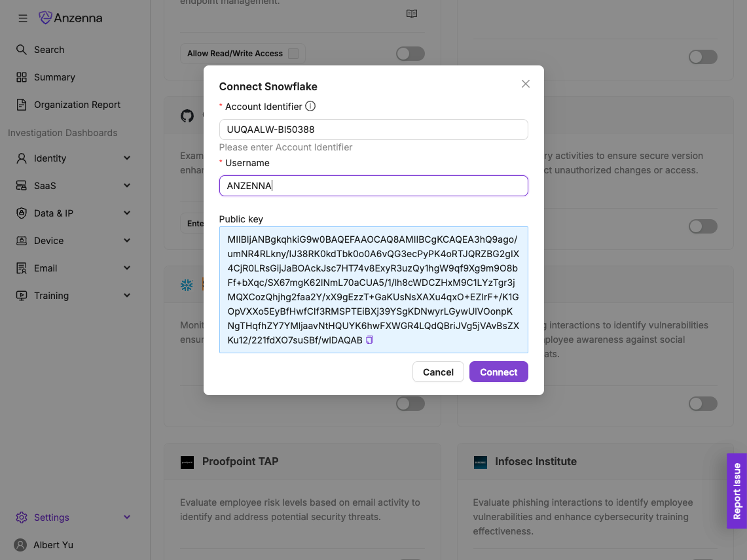
Task: Click the Connect button
Action: pos(498,372)
